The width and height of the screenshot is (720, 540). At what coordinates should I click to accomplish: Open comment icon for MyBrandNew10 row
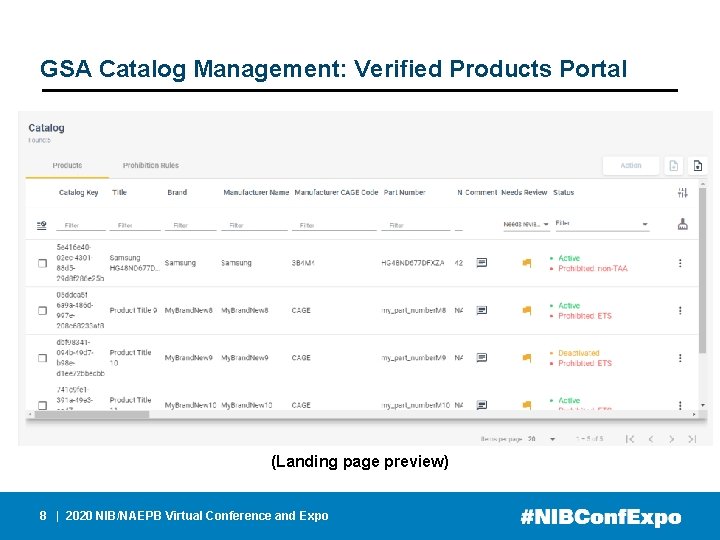[x=481, y=405]
